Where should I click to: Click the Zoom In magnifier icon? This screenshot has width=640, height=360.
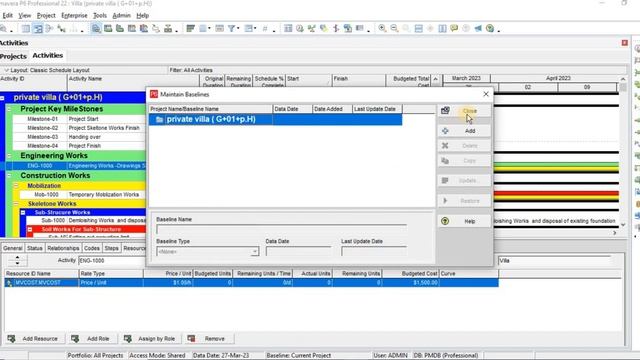[382, 28]
